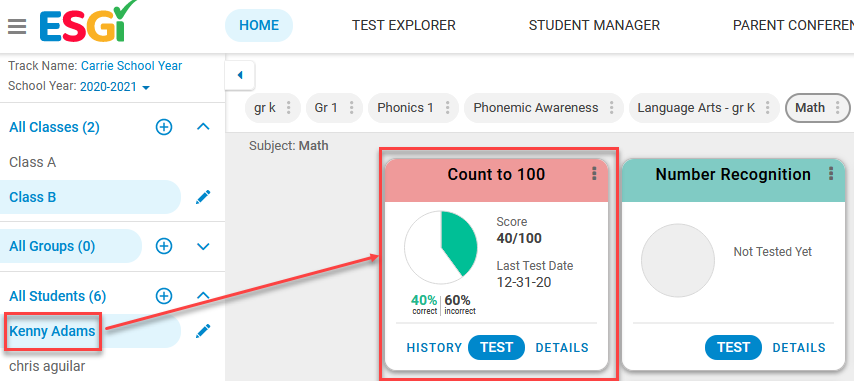
Task: Open options dots on Math subject tab
Action: click(838, 108)
